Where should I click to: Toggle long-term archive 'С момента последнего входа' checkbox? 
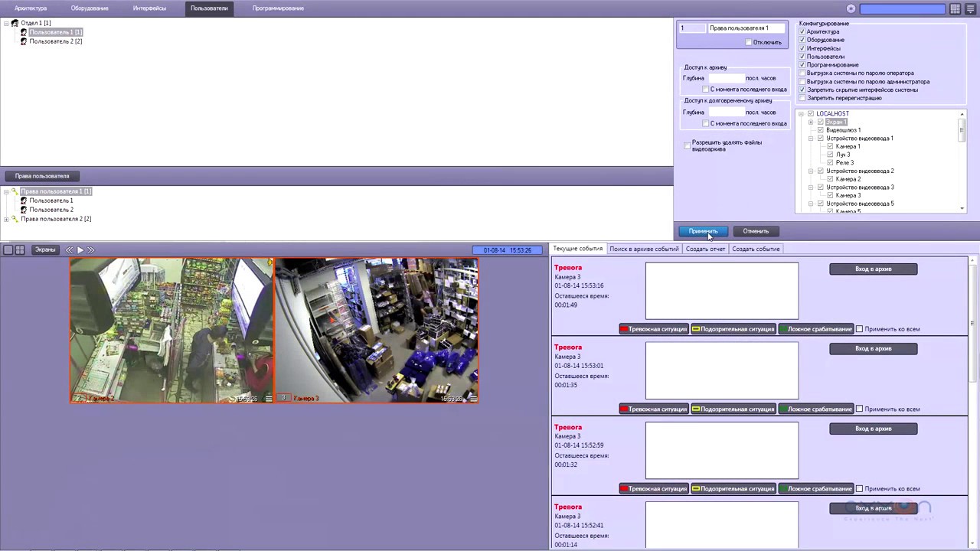point(705,123)
